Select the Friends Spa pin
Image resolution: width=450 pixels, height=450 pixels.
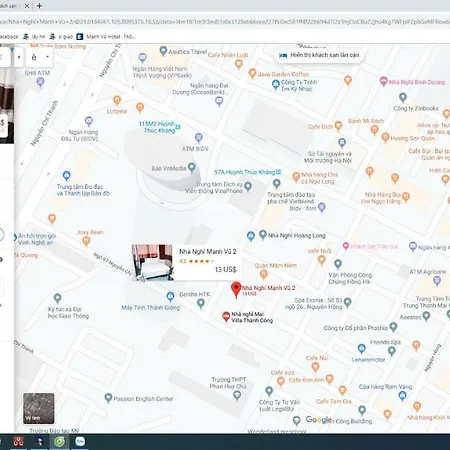[x=392, y=351]
